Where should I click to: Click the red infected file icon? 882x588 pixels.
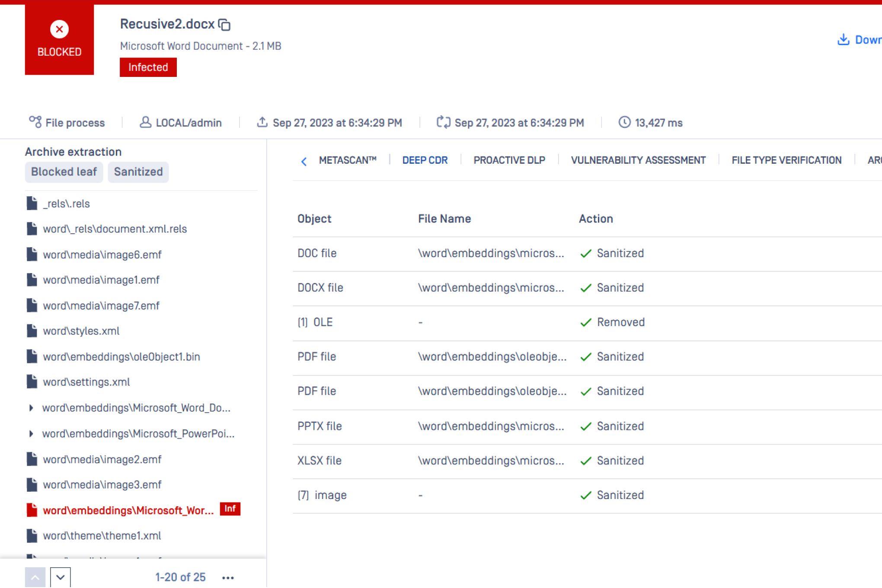pos(32,510)
